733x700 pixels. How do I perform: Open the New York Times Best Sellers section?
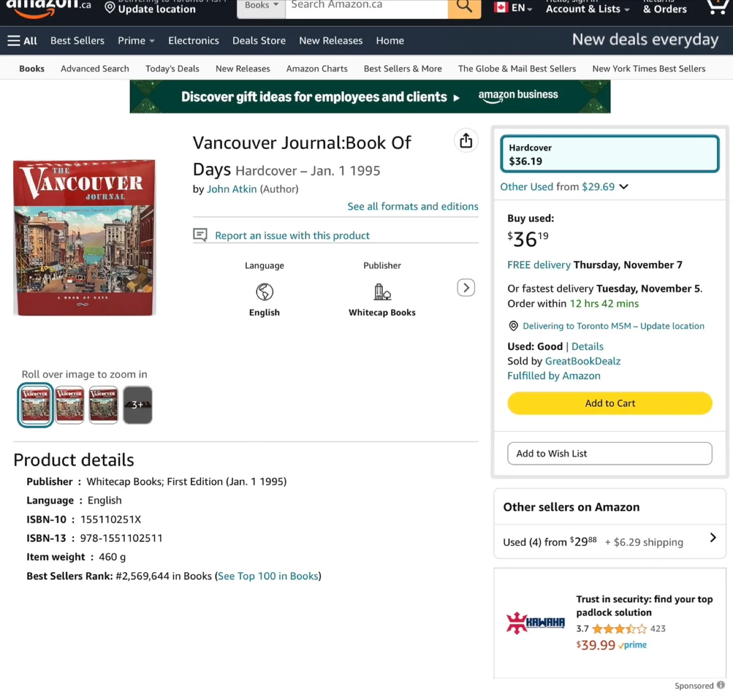click(x=649, y=68)
